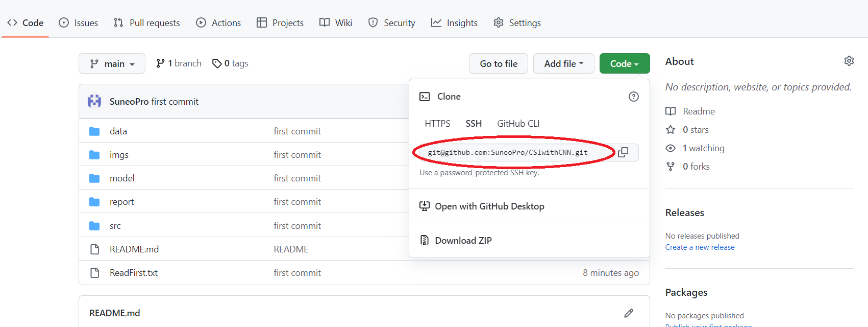Open repository Settings tab
This screenshot has width=868, height=327.
coord(517,22)
